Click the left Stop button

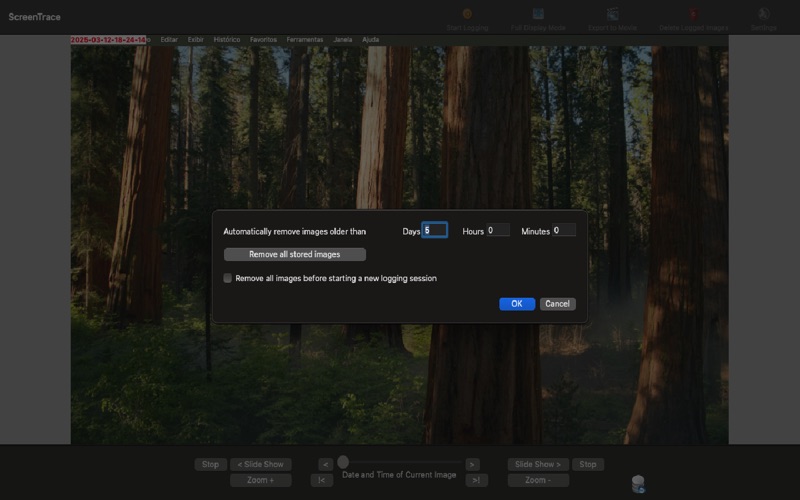pos(210,464)
